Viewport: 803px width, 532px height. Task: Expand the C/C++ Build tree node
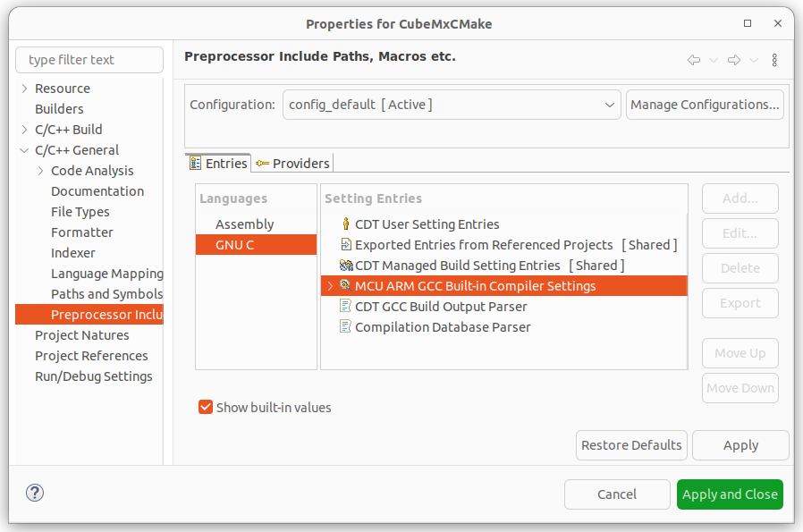(24, 130)
